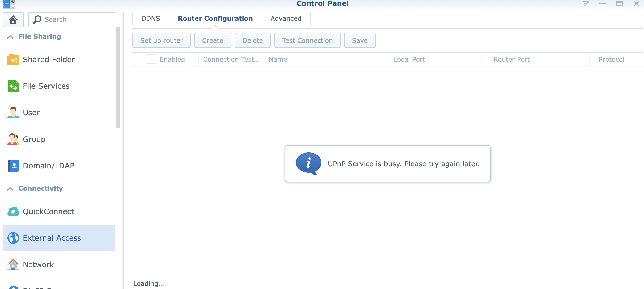Click the Control Panel window title

(323, 3)
